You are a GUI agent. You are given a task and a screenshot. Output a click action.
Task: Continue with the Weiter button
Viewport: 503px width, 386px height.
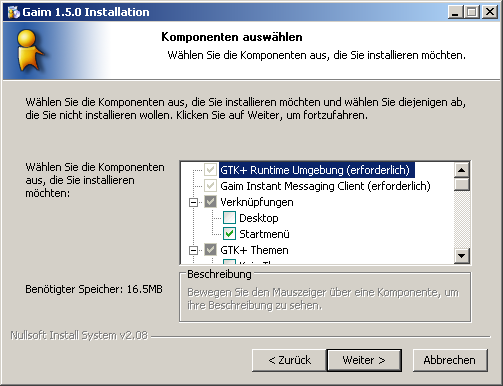364,360
